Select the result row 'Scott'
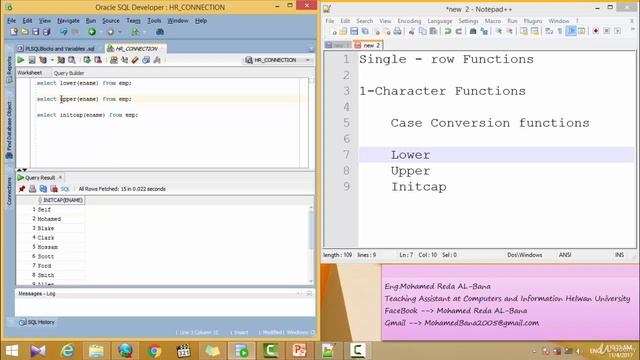This screenshot has width=640, height=360. pyautogui.click(x=45, y=257)
